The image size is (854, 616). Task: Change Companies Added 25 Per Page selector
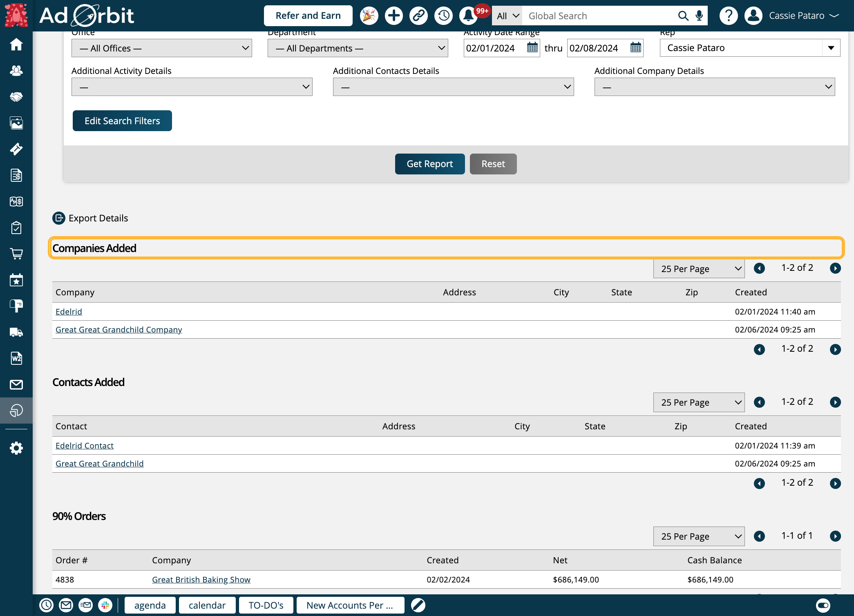click(x=698, y=269)
